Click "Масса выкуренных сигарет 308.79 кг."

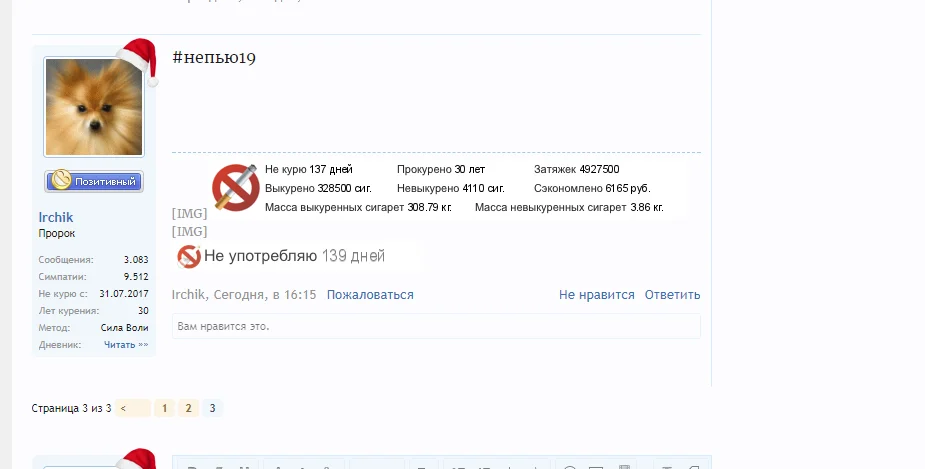[358, 207]
